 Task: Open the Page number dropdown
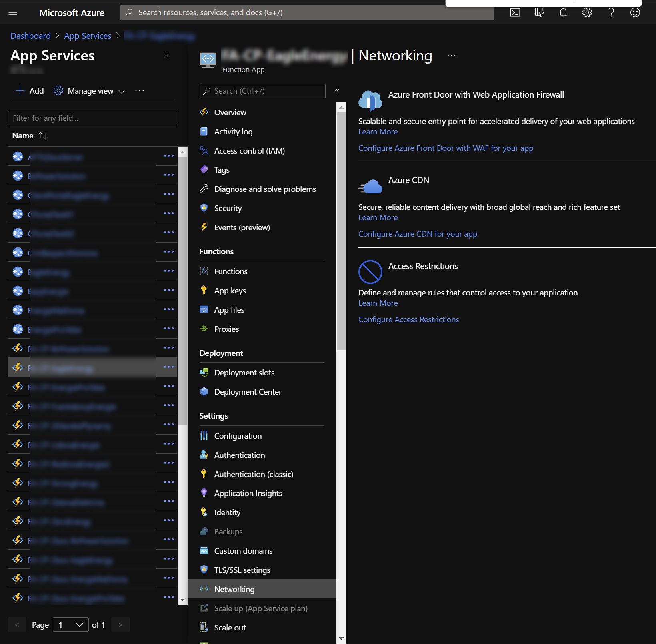pos(71,625)
